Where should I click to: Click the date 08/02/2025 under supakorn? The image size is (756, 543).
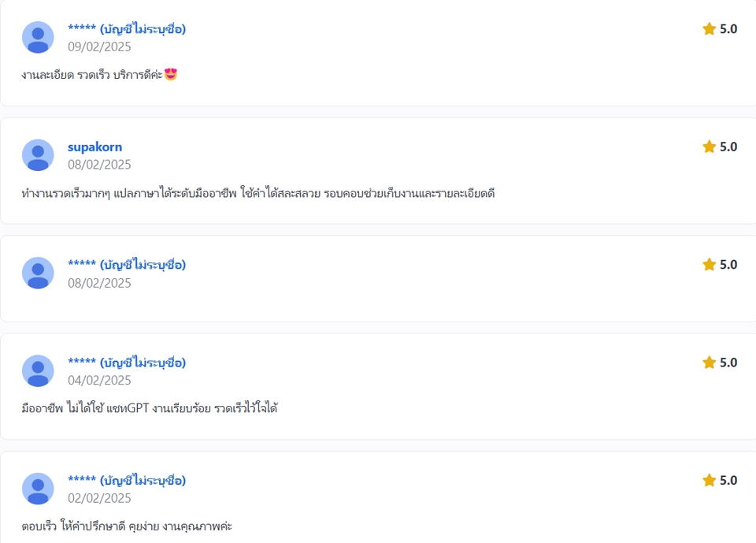(x=99, y=165)
